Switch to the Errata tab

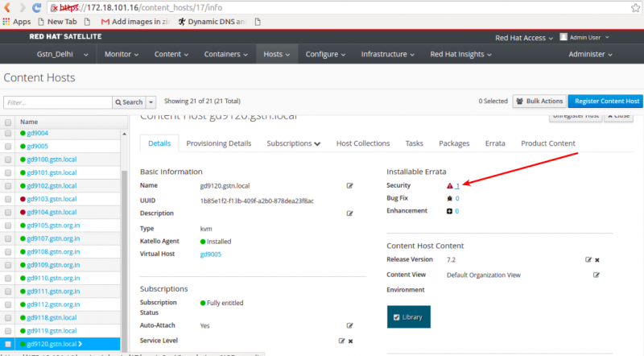pos(495,143)
